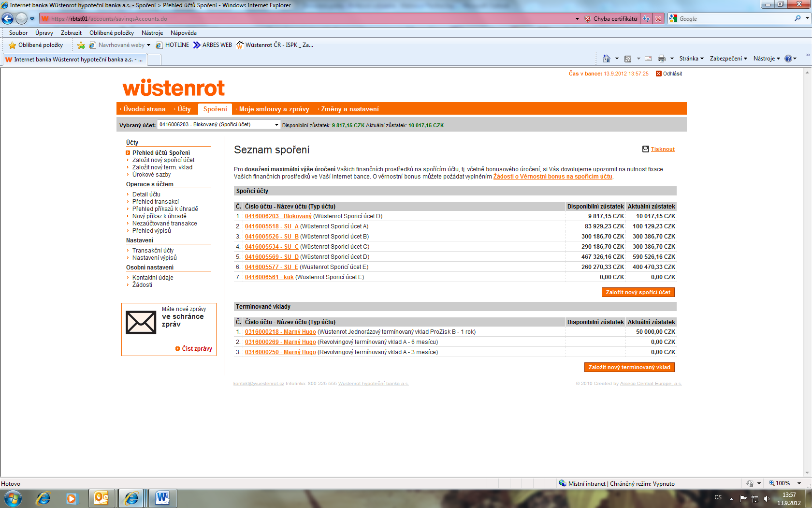Open Věrnostní bonus request link
Image resolution: width=812 pixels, height=508 pixels.
pyautogui.click(x=552, y=177)
